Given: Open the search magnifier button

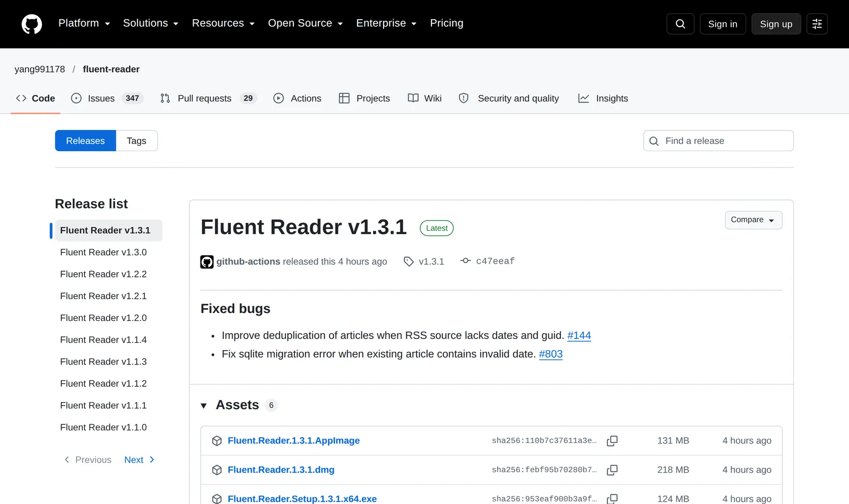Looking at the screenshot, I should point(680,24).
